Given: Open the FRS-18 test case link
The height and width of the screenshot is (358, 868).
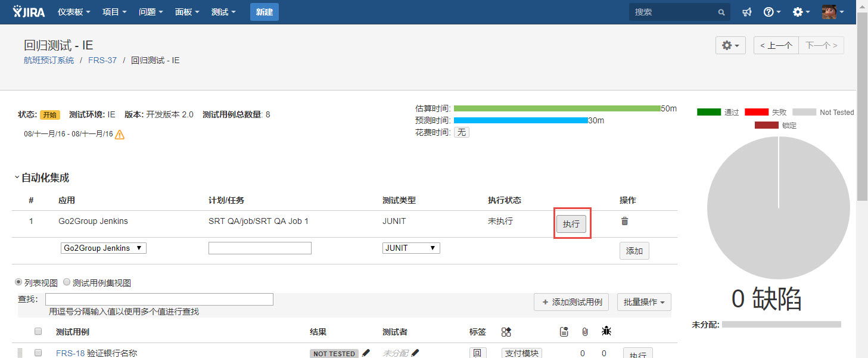Looking at the screenshot, I should (x=70, y=353).
